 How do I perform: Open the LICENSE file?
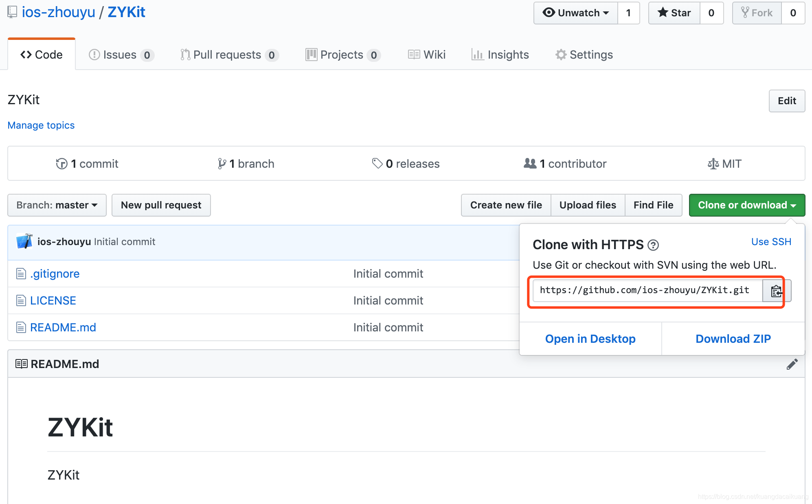point(53,300)
